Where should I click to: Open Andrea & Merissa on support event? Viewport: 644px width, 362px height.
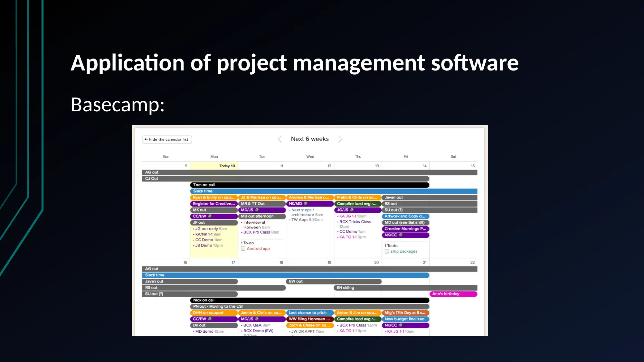(x=310, y=197)
